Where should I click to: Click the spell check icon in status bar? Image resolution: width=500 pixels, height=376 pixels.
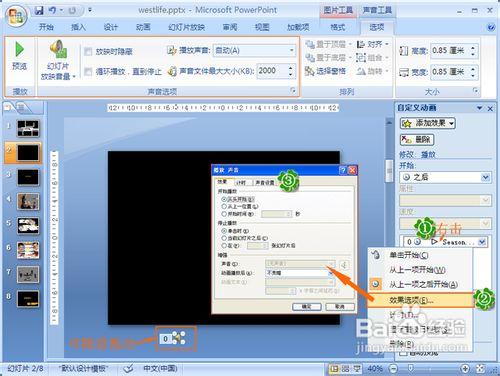tap(128, 369)
